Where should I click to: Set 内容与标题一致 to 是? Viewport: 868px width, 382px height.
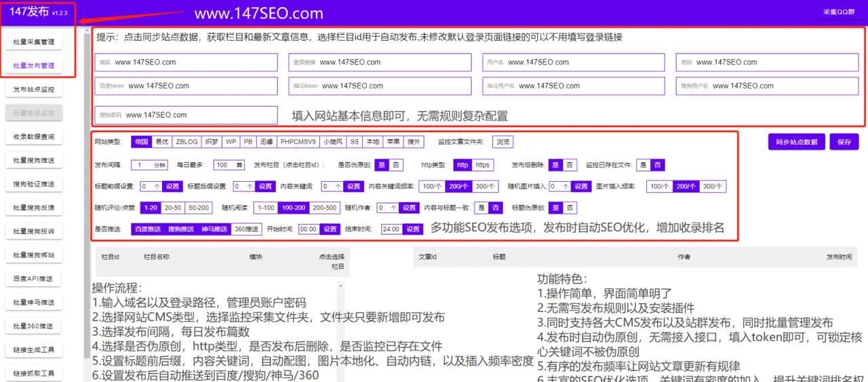pyautogui.click(x=482, y=208)
